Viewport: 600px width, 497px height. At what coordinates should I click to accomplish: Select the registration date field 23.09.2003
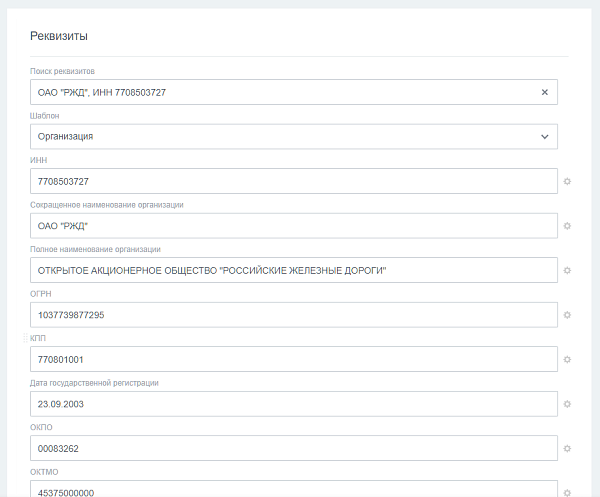pos(294,404)
